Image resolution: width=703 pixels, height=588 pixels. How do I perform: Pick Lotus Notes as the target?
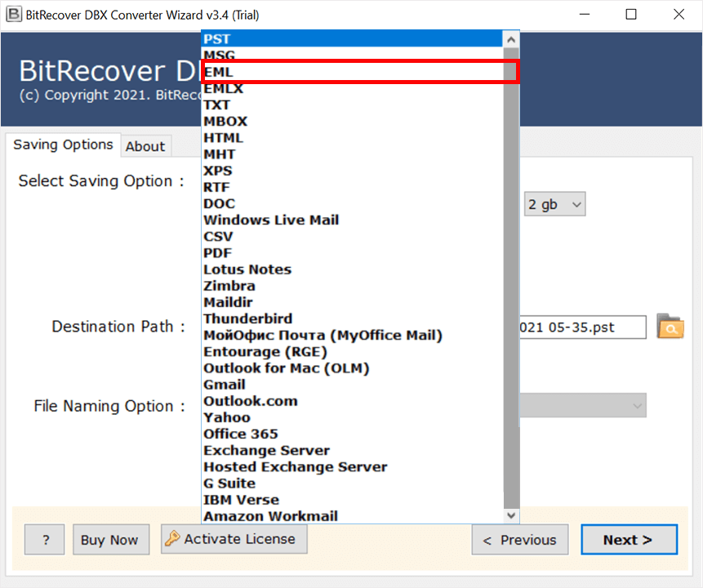pos(352,269)
